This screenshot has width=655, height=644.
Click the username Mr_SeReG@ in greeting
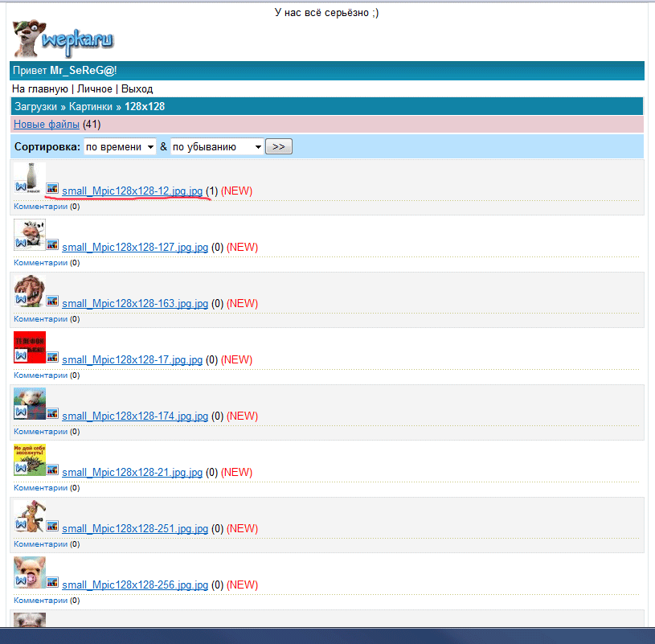click(82, 71)
